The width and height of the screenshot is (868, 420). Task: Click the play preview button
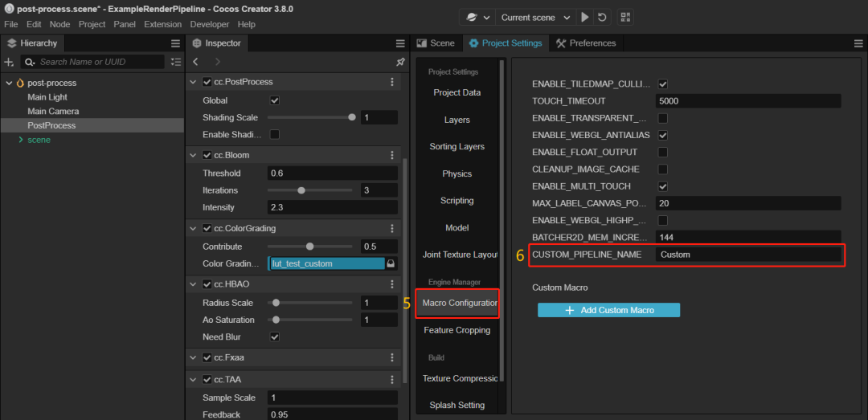pos(585,17)
